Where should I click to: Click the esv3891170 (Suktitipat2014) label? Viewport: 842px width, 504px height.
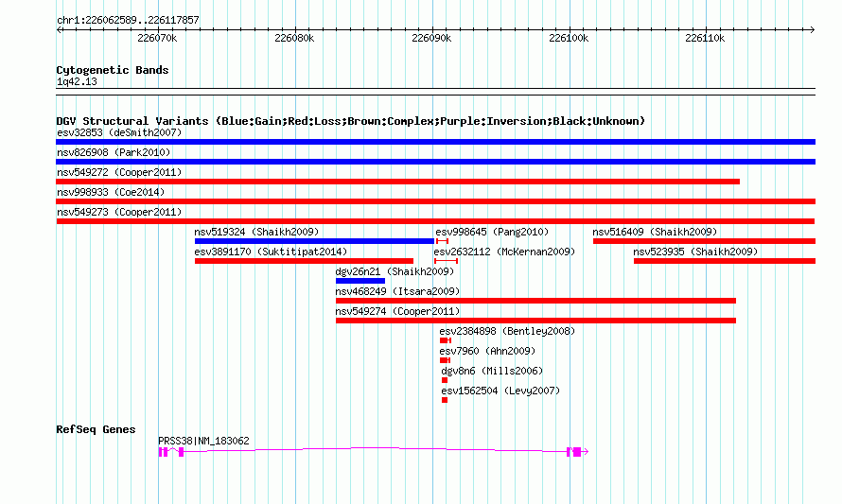[x=271, y=252]
